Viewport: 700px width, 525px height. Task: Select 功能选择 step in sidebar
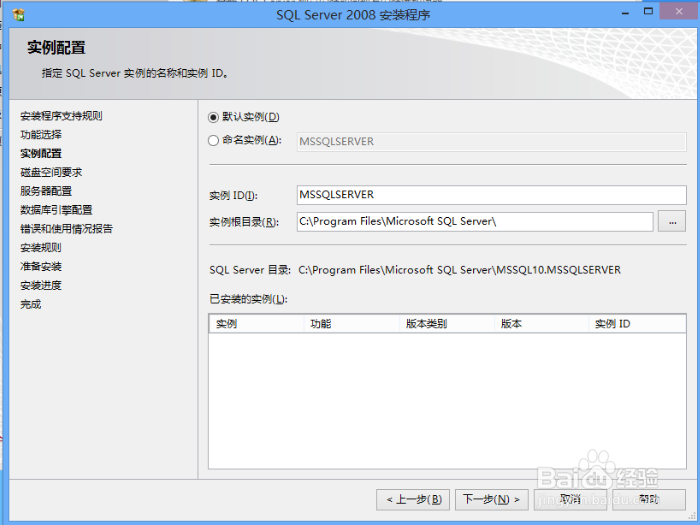[x=41, y=135]
